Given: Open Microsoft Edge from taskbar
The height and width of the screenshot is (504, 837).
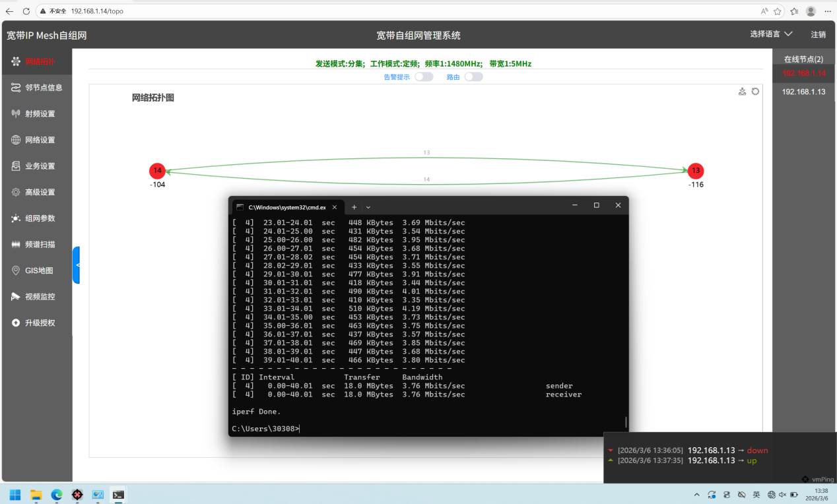Looking at the screenshot, I should (57, 495).
